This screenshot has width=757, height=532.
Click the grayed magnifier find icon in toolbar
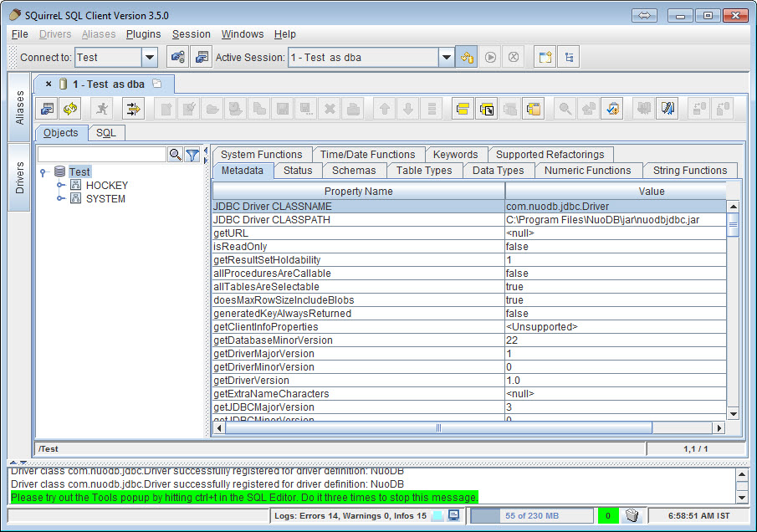coord(565,109)
